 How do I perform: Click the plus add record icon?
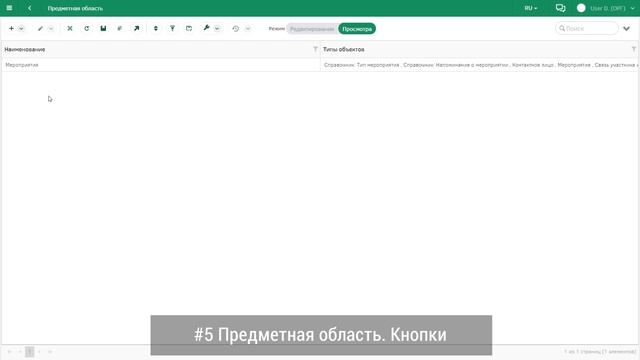click(11, 29)
